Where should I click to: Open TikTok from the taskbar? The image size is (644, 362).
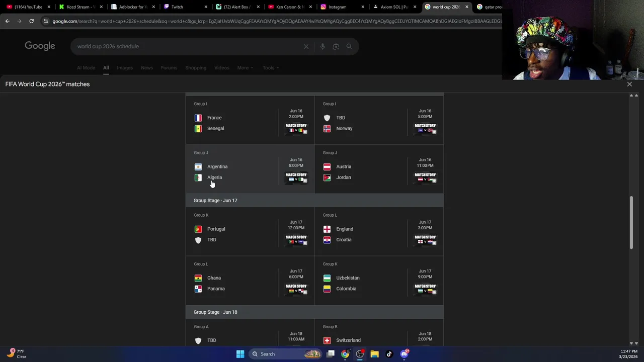tap(389, 354)
